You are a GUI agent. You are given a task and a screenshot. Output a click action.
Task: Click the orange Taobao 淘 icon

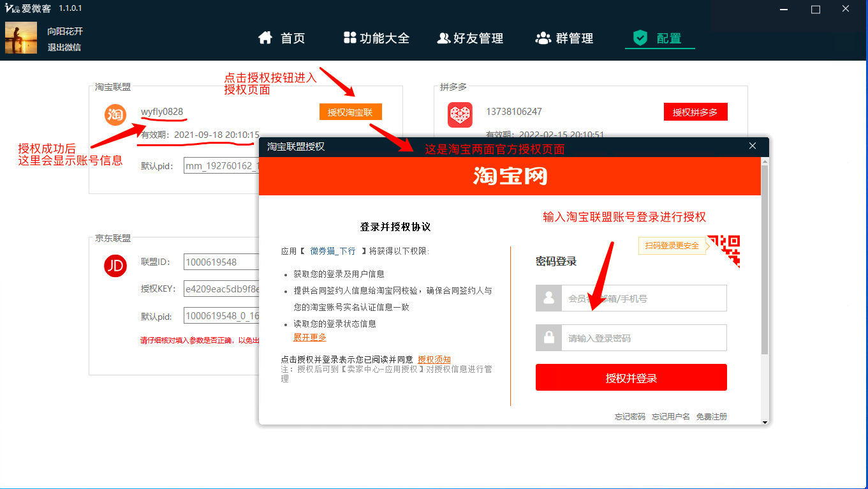[x=115, y=114]
